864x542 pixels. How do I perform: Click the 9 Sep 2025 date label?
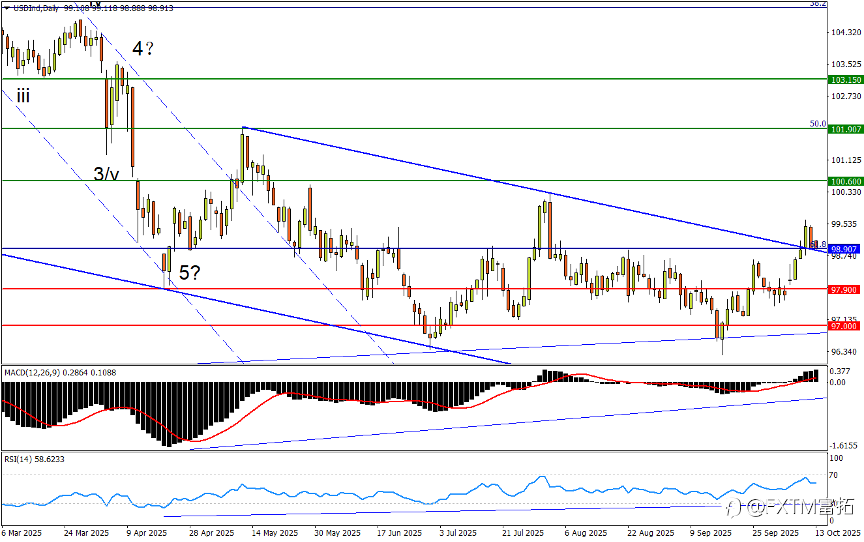pos(711,533)
